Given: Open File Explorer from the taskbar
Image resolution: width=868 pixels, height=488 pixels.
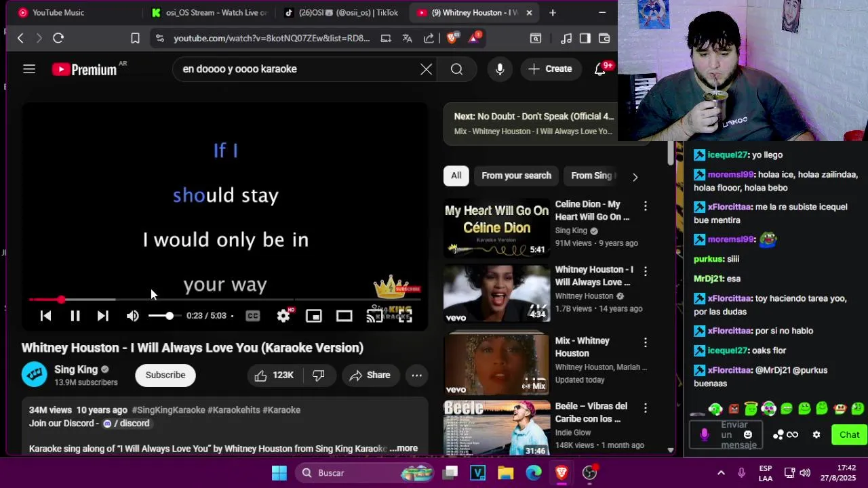Looking at the screenshot, I should point(506,473).
